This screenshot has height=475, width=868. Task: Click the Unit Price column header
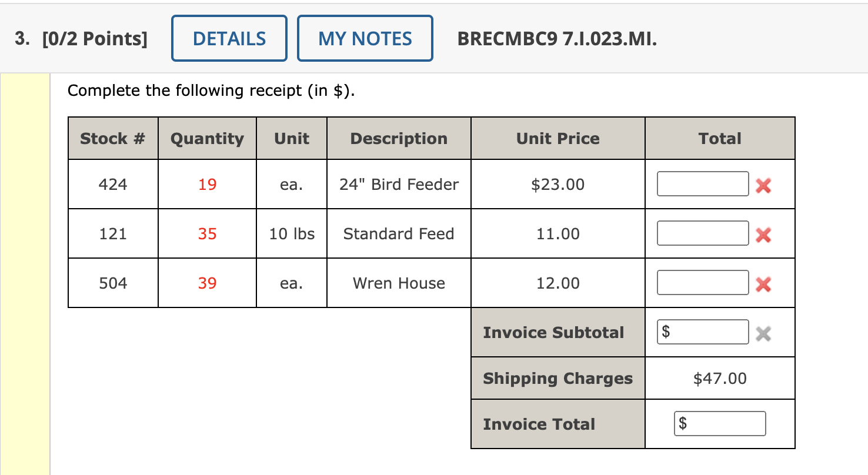[x=557, y=139]
